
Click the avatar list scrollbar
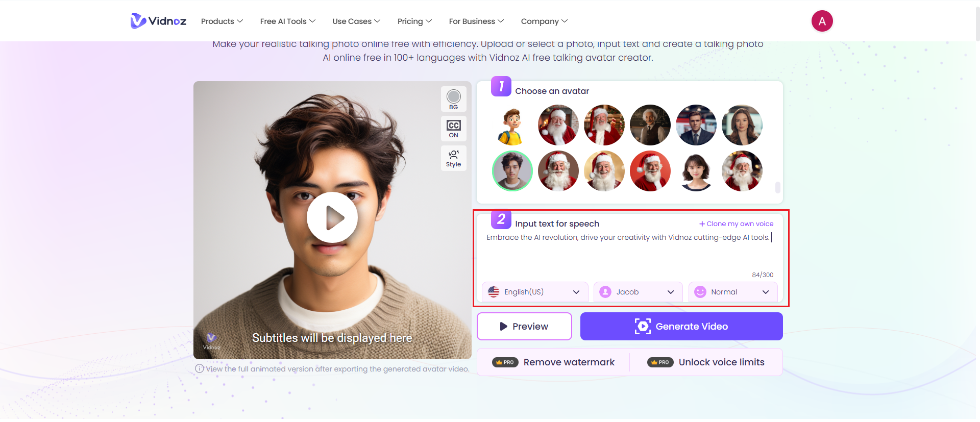pos(777,187)
